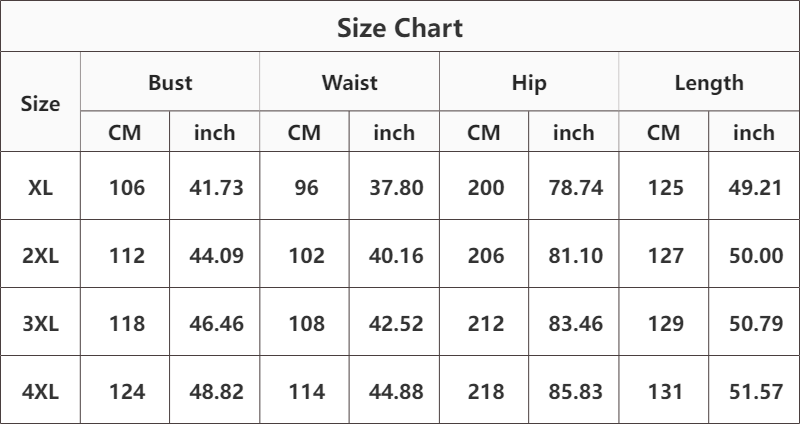Select the 2XL size row label
This screenshot has width=800, height=424.
coord(40,256)
